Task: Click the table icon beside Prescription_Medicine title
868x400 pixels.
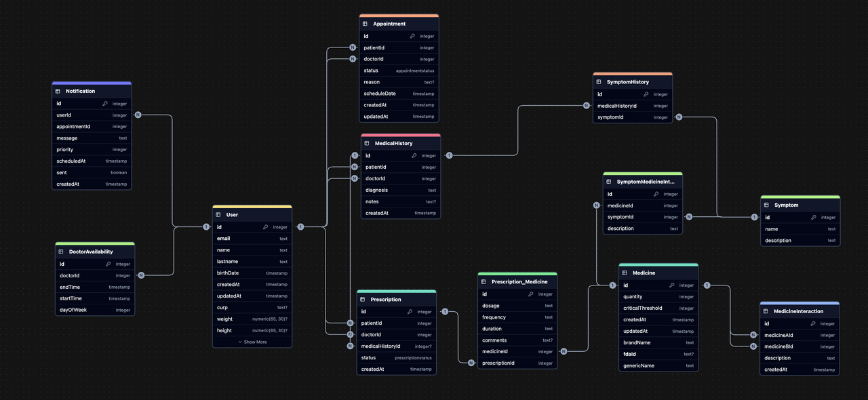Action: point(484,281)
